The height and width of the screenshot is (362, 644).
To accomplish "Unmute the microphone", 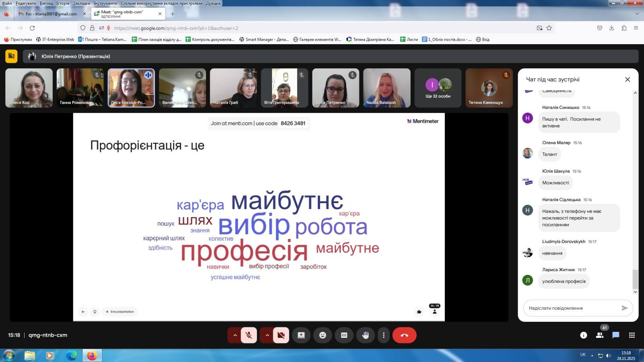I will point(249,335).
